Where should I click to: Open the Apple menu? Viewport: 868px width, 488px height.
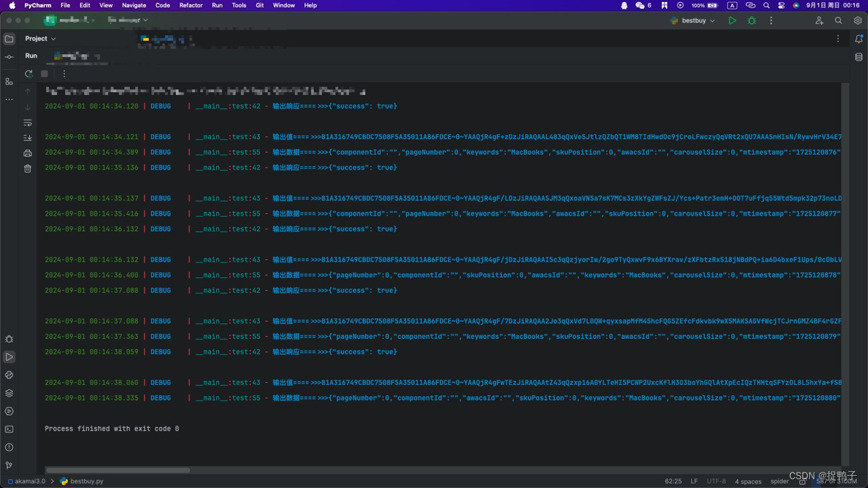coord(12,5)
